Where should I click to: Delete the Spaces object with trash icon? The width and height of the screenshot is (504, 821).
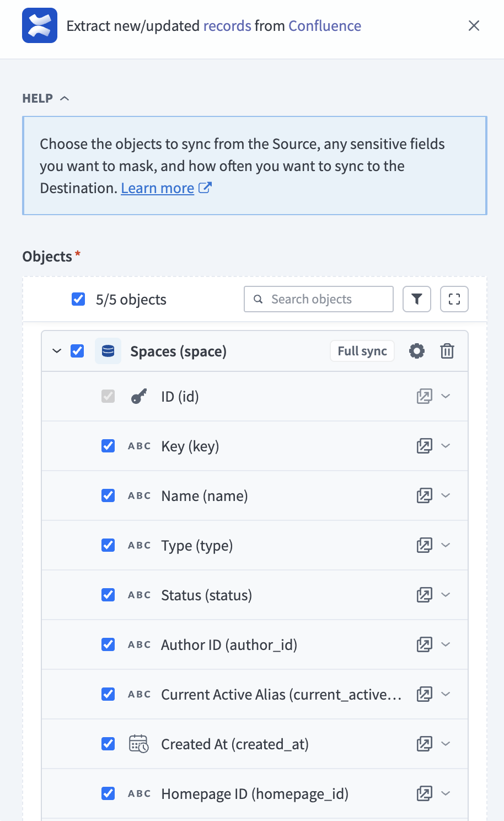coord(447,351)
